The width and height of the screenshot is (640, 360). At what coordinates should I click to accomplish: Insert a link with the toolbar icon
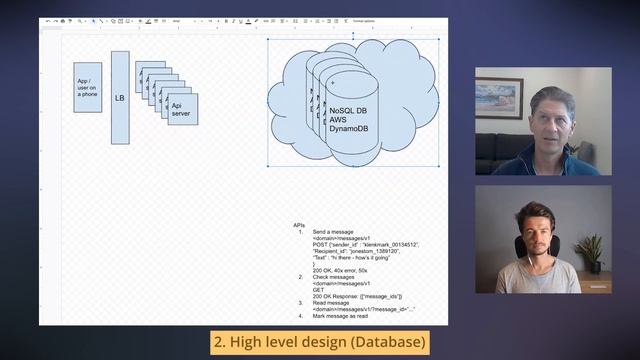[x=266, y=21]
